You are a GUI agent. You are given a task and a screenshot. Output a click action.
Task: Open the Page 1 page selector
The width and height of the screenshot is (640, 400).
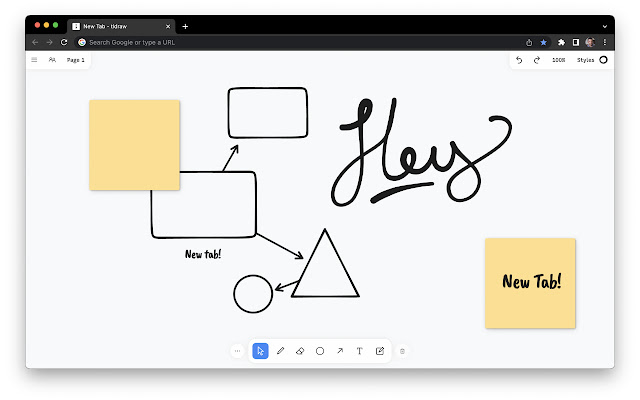point(75,60)
